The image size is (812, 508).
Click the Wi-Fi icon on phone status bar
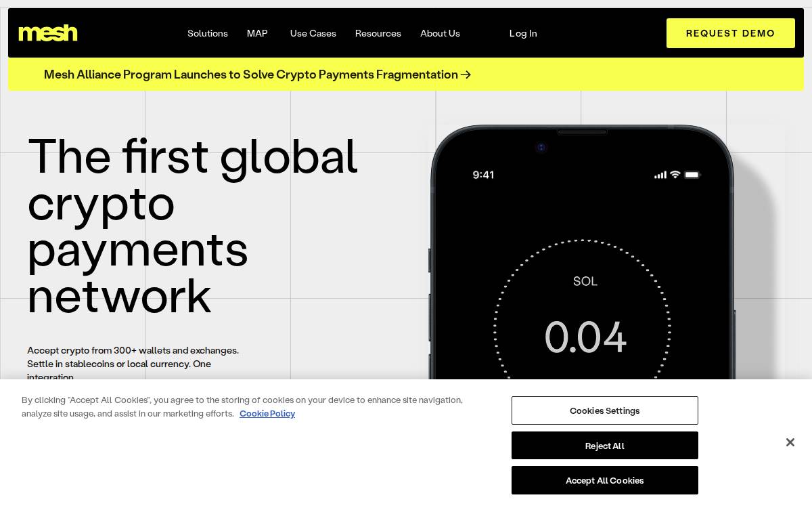click(675, 174)
